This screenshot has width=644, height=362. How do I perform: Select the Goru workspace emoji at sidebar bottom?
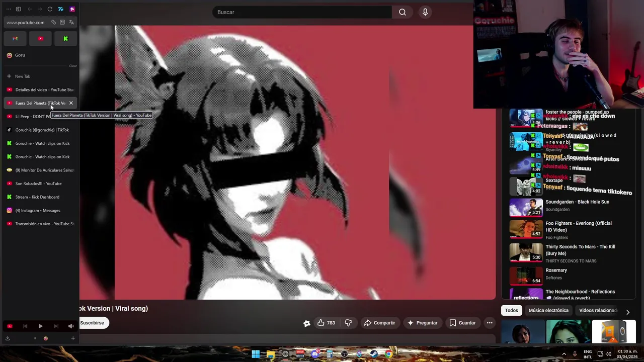(45, 338)
